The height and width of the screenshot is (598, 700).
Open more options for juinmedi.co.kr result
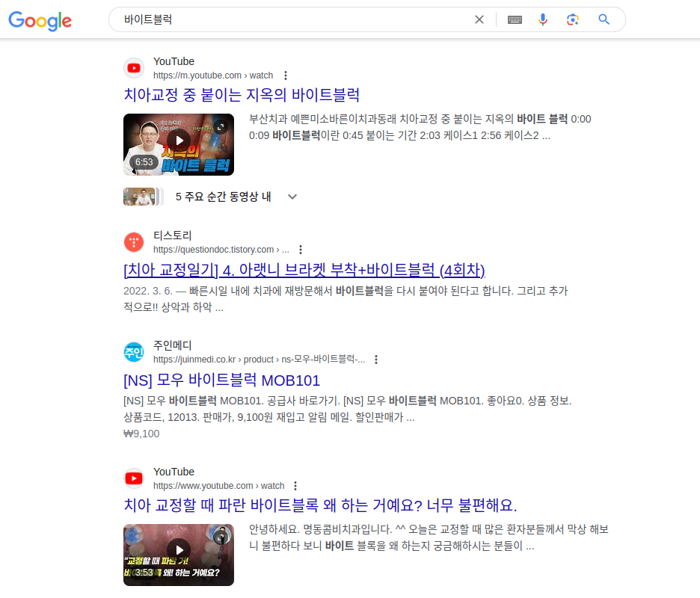tap(376, 360)
